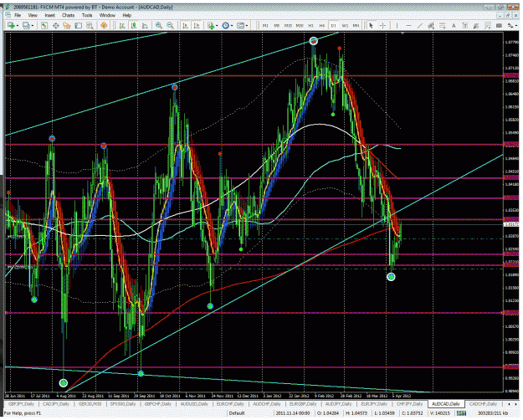Select the M30 timeframe button
The image size is (523, 420).
pos(300,26)
